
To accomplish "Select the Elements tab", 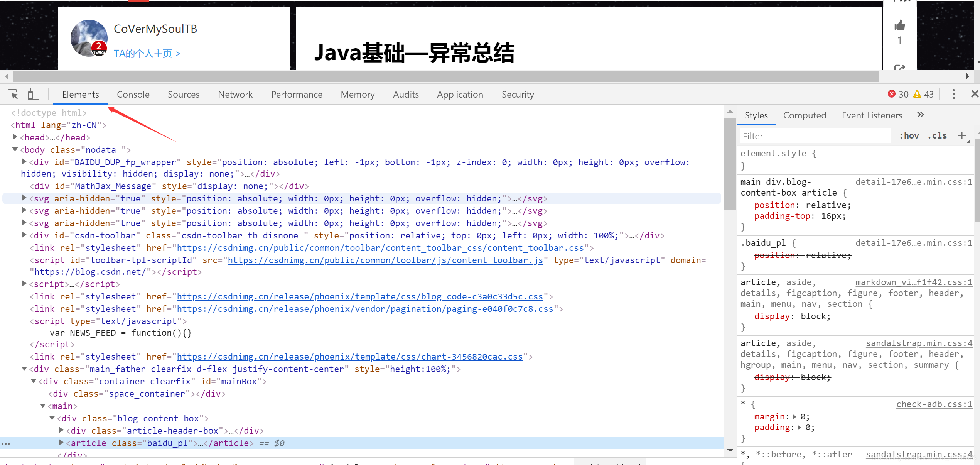I will point(81,95).
